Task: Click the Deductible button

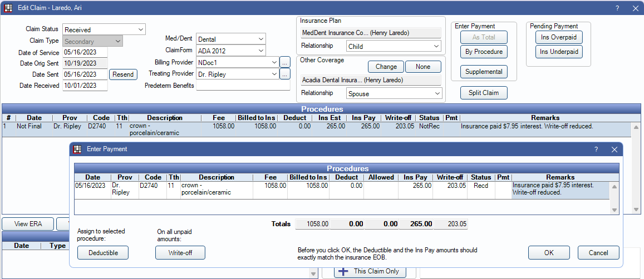Action: click(102, 252)
